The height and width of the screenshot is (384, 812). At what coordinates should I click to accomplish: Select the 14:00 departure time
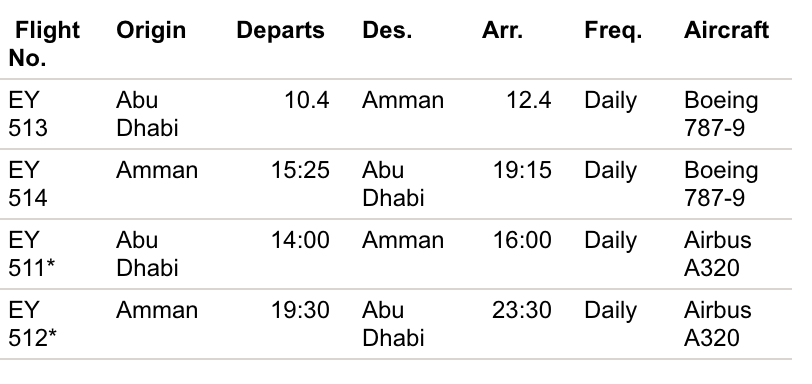(300, 240)
